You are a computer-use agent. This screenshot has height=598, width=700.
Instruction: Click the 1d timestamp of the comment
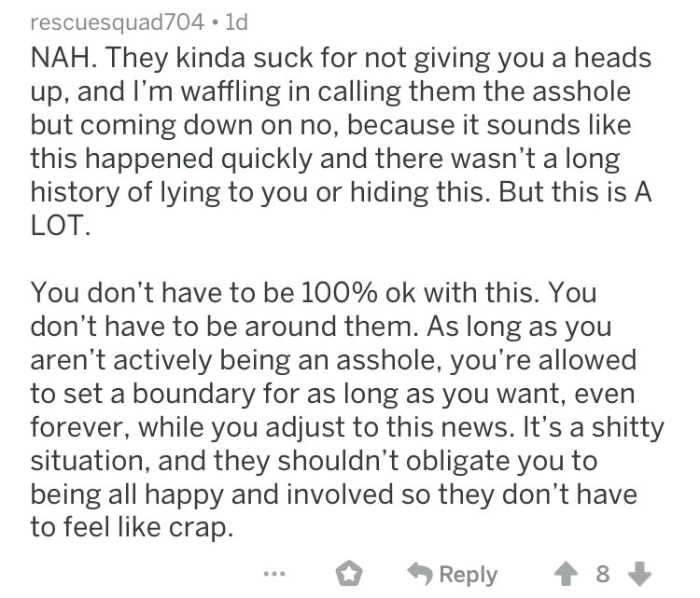(237, 22)
